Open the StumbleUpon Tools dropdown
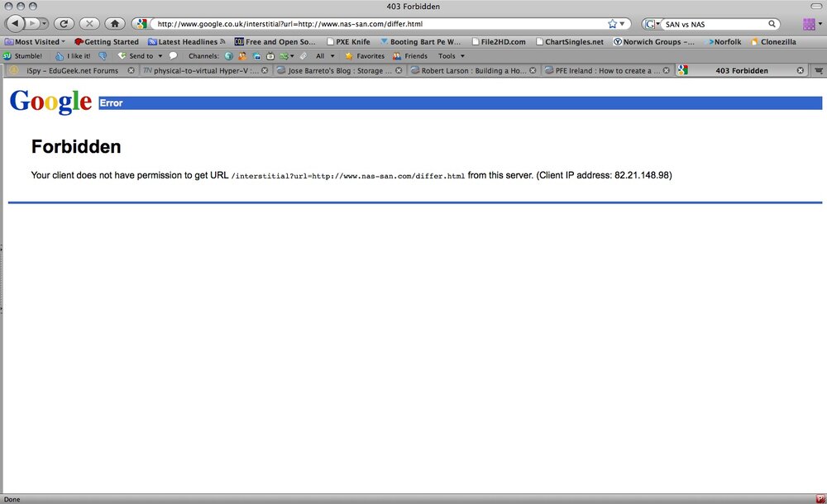827x504 pixels. (x=452, y=56)
